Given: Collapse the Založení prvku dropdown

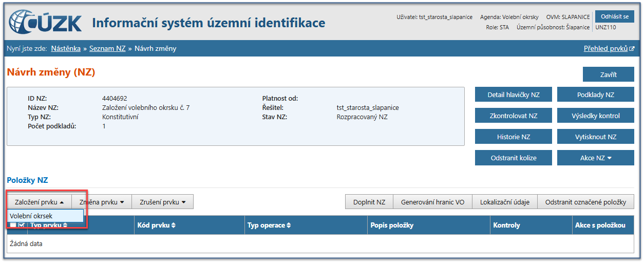Looking at the screenshot, I should pos(39,202).
